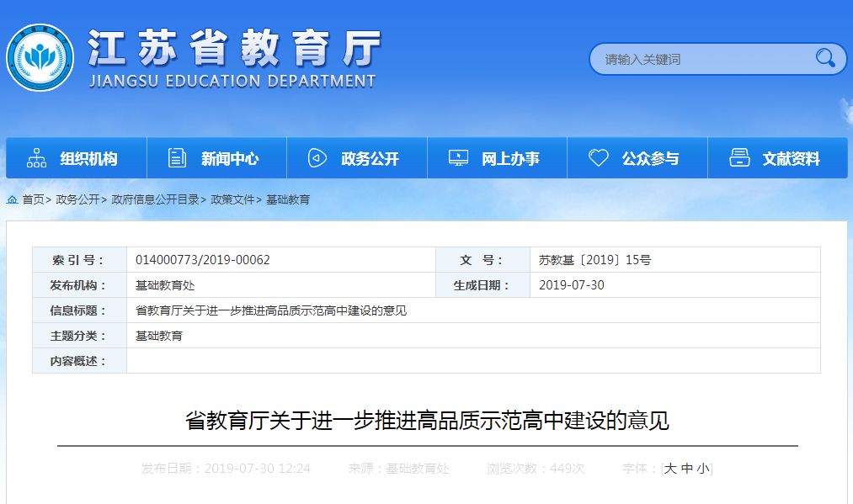Click the article title about 高品质示范高中建设

pos(426,421)
